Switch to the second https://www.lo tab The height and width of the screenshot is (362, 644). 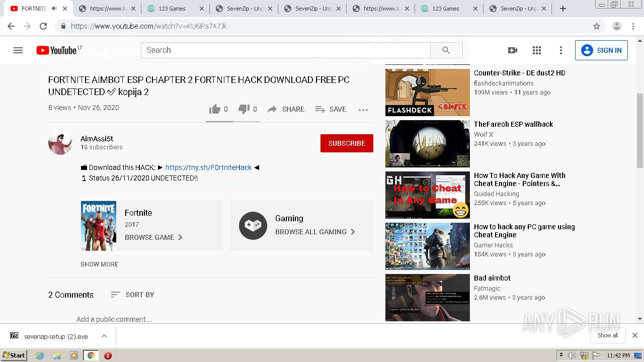point(381,9)
